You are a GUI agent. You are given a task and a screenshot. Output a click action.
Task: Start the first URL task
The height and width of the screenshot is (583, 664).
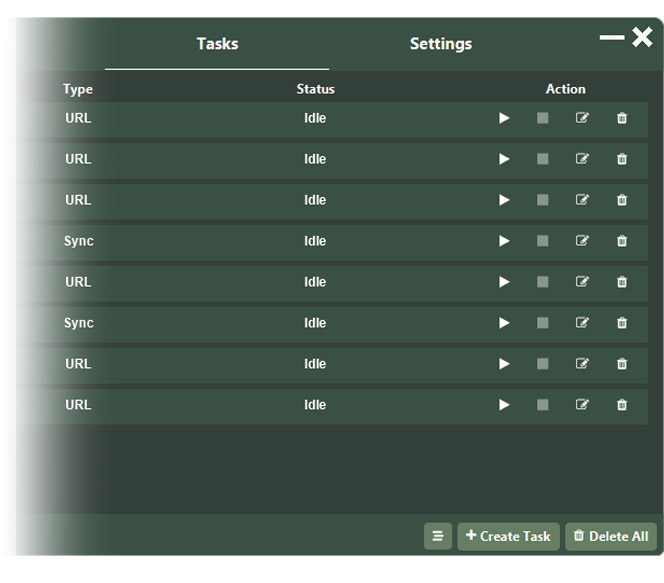pos(504,118)
